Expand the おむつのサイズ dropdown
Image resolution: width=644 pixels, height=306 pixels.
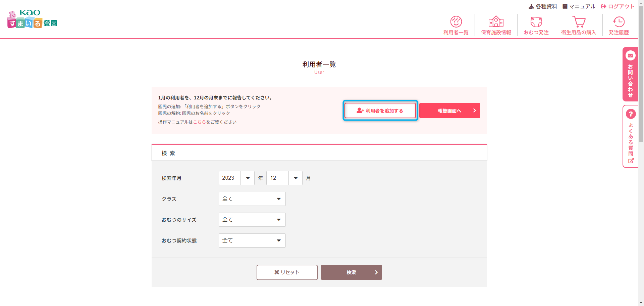pyautogui.click(x=252, y=220)
